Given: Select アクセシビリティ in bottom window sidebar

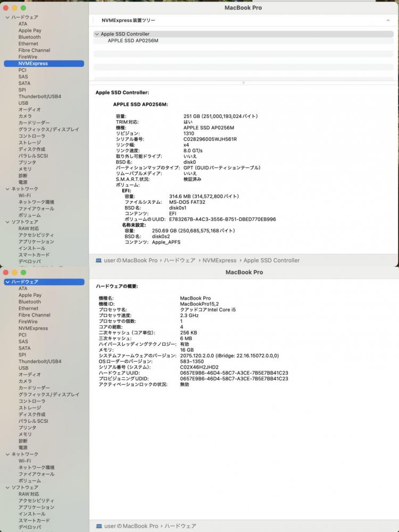Looking at the screenshot, I should point(36,501).
